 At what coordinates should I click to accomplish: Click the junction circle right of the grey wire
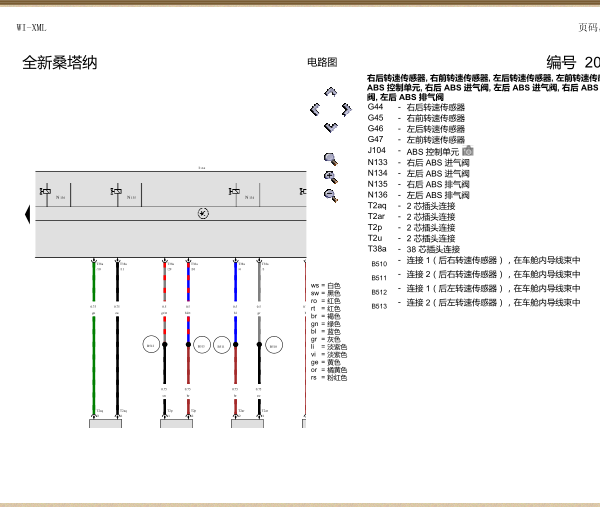(x=274, y=345)
